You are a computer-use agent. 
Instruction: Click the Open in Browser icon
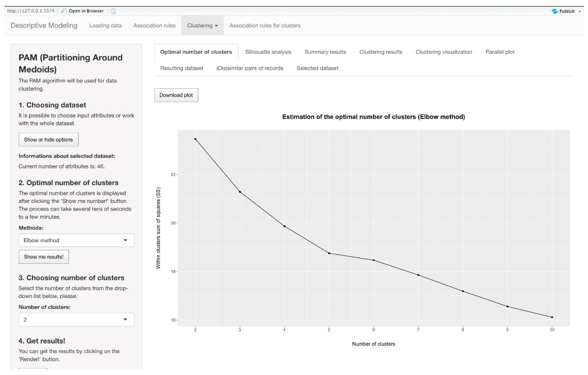pyautogui.click(x=64, y=11)
